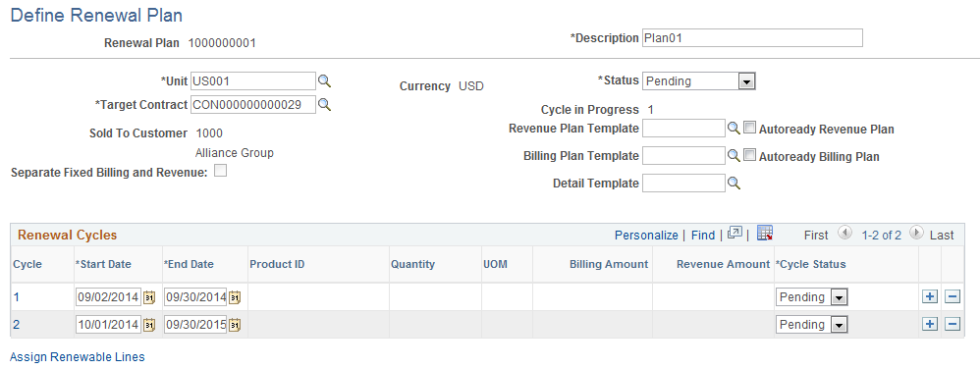Open cycle 1 link
The width and height of the screenshot is (980, 369).
click(17, 297)
